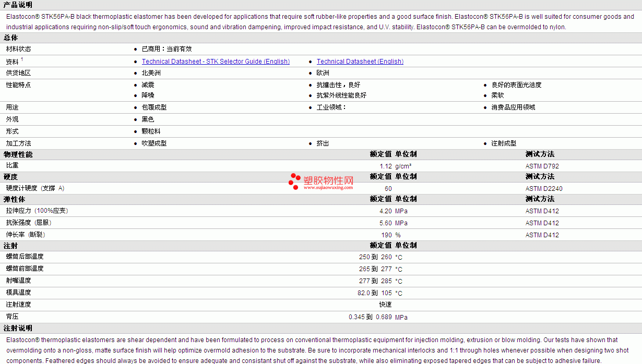Click the 抗张强度 value 5.60
This screenshot has width=642, height=364.
tap(386, 223)
